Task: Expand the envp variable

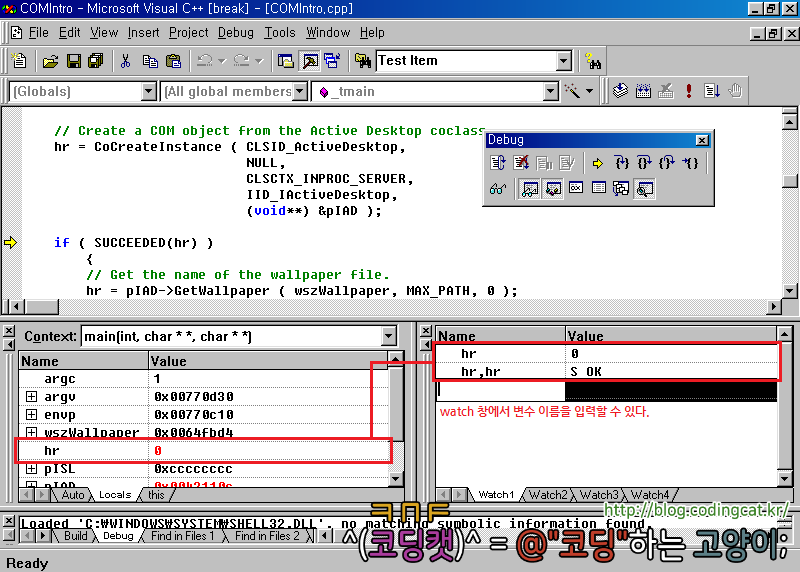Action: click(x=32, y=414)
